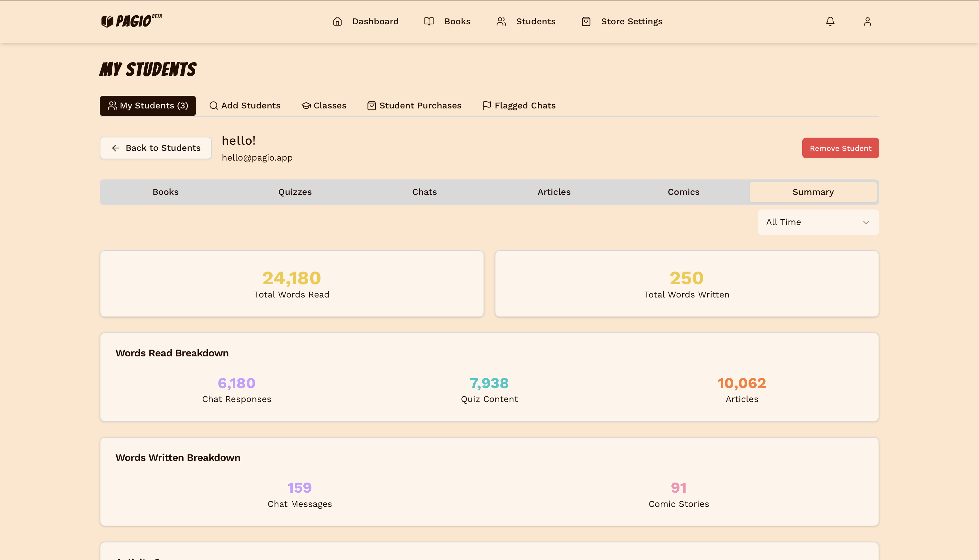Click the Total Words Written label
This screenshot has width=979, height=560.
point(687,295)
